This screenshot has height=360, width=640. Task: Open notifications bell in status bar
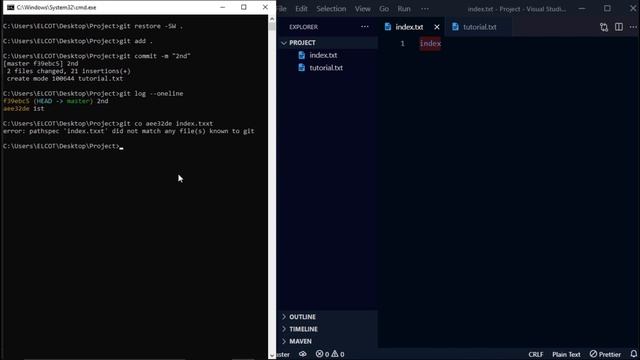[633, 354]
